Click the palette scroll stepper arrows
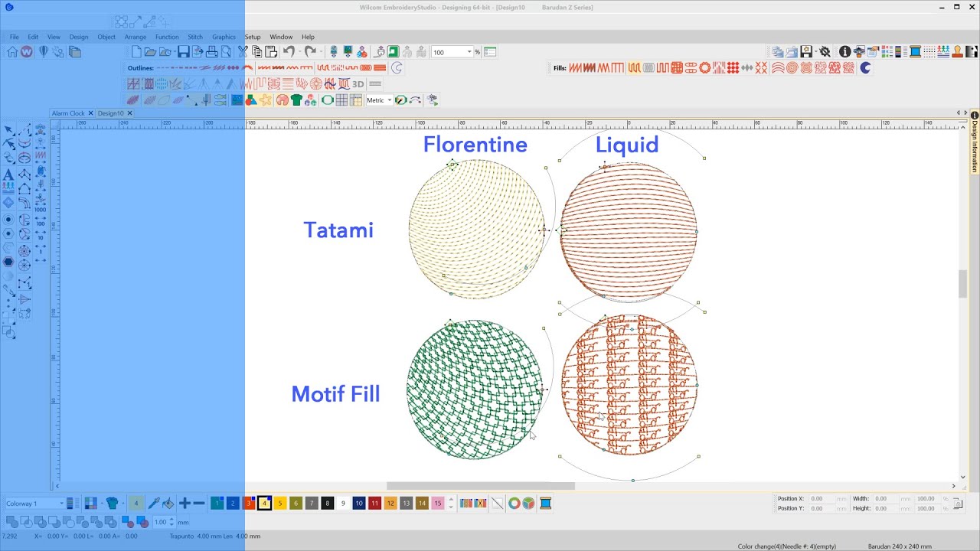The image size is (980, 551). 451,503
